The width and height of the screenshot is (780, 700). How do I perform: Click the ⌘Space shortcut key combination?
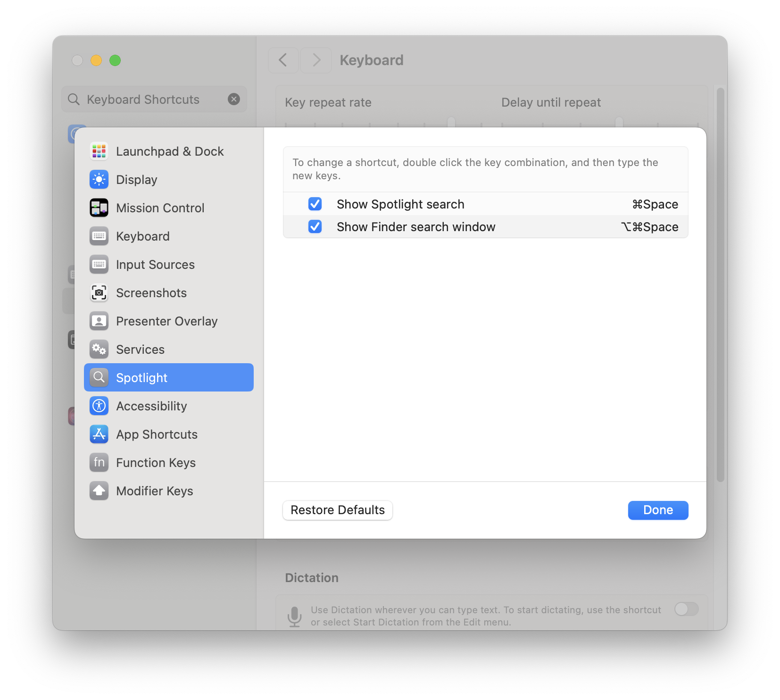(x=655, y=204)
